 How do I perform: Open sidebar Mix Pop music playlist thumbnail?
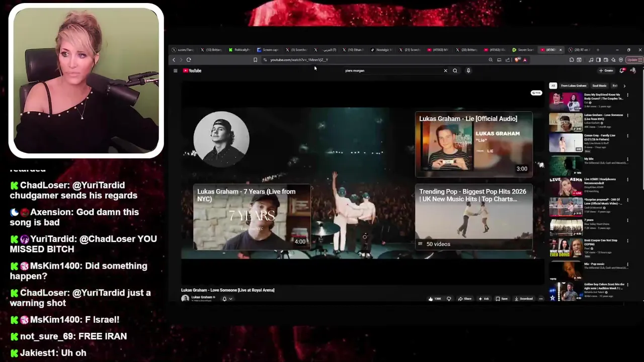click(566, 270)
